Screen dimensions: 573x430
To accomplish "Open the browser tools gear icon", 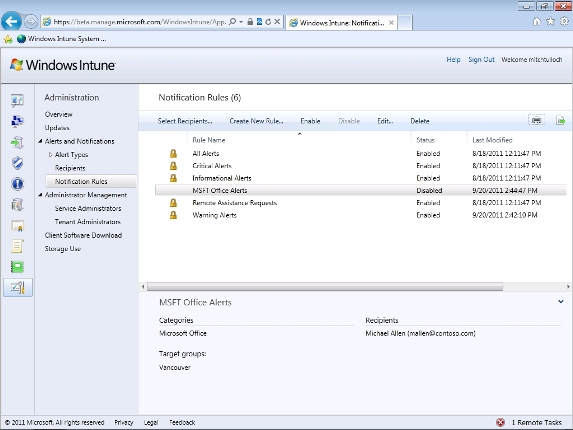I will [x=564, y=22].
